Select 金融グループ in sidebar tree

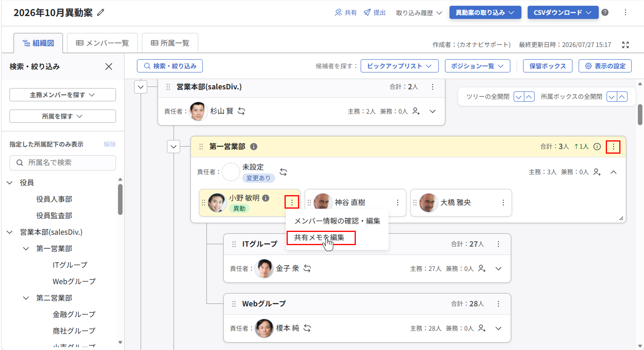click(74, 314)
